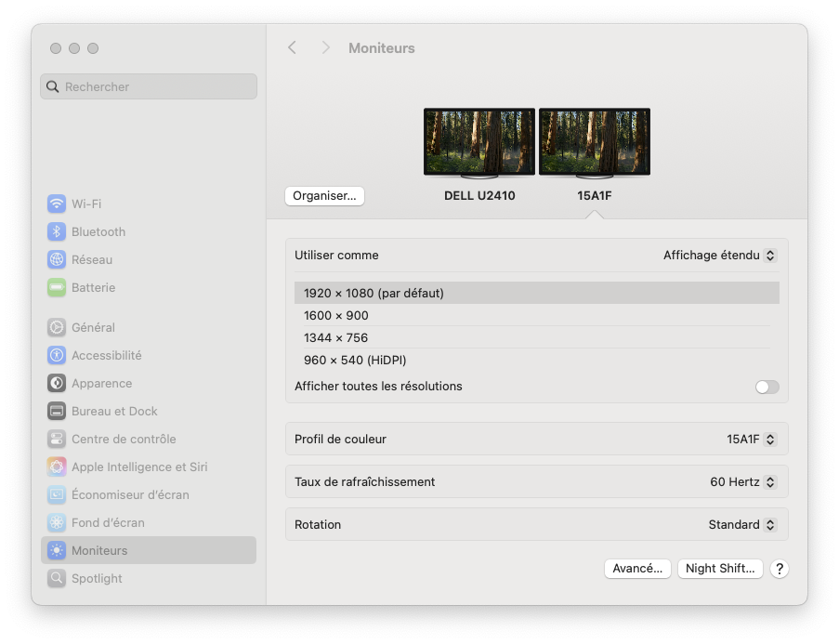This screenshot has height=644, width=839.
Task: Open the Général settings pane
Action: [x=149, y=327]
